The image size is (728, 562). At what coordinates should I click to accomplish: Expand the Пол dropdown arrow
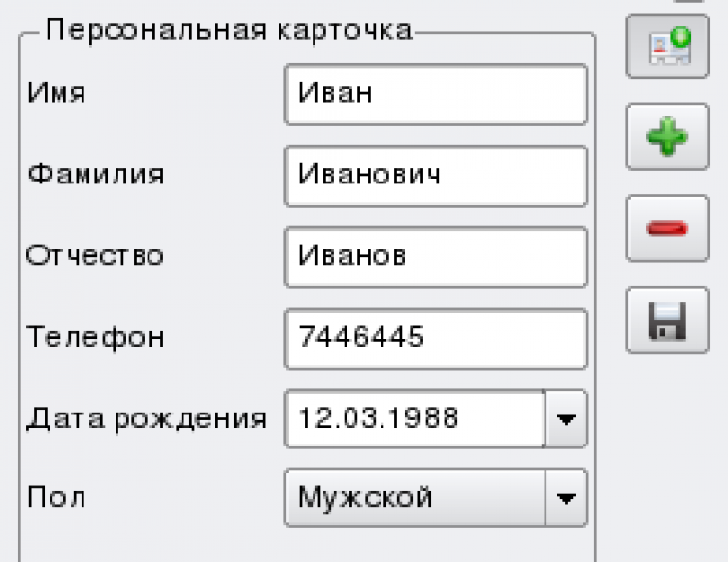566,499
